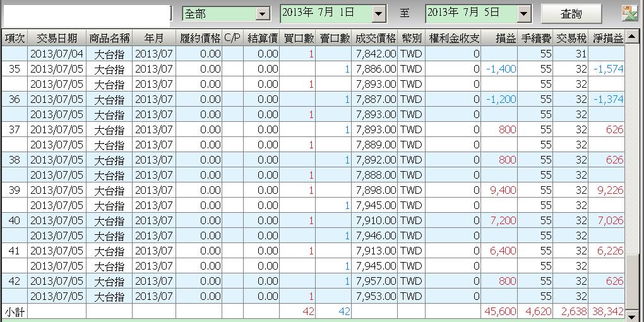Viewport: 644px width, 322px height.
Task: Click the 6,400 profit value
Action: pyautogui.click(x=503, y=251)
